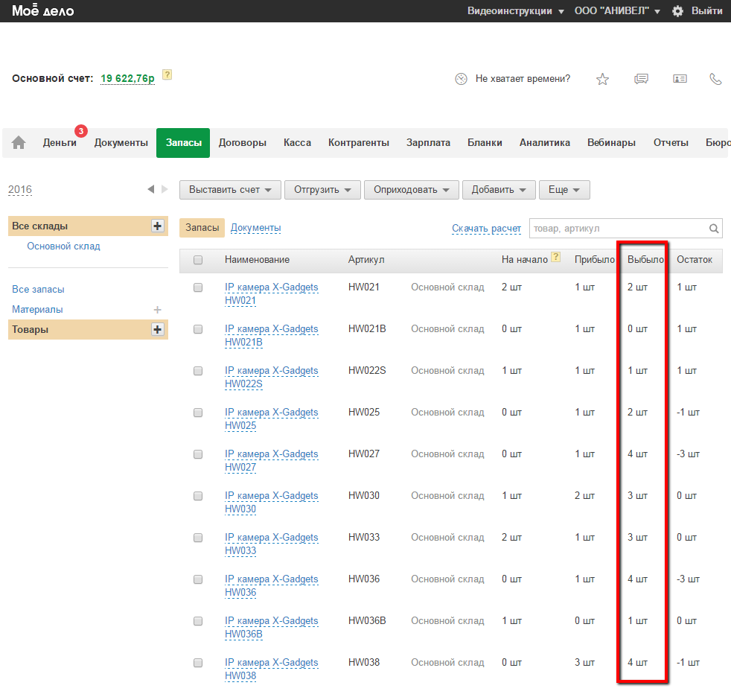Open the Контрагенты menu tab
This screenshot has width=731, height=700.
358,143
